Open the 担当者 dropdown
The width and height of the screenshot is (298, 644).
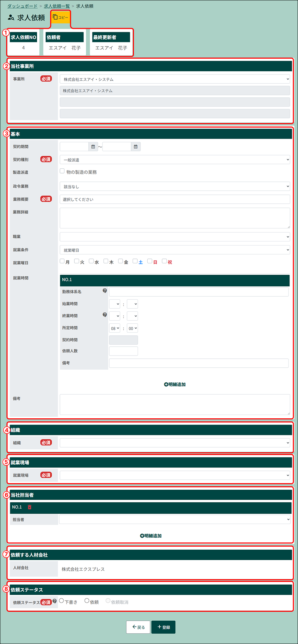175,520
